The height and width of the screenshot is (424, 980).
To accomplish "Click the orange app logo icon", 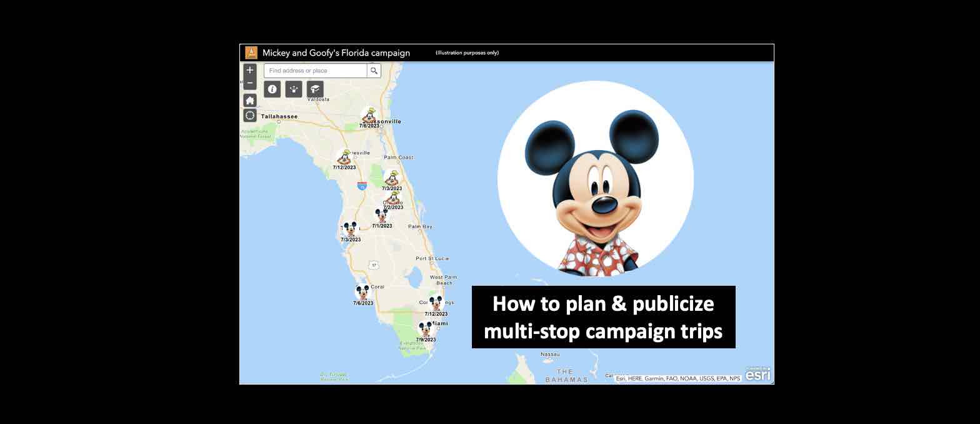I will [251, 53].
